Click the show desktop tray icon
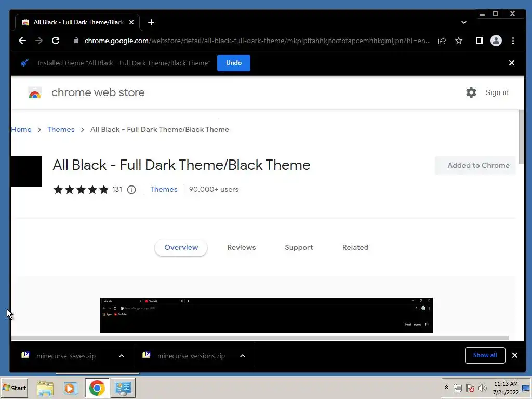Image resolution: width=532 pixels, height=399 pixels. pyautogui.click(x=526, y=388)
